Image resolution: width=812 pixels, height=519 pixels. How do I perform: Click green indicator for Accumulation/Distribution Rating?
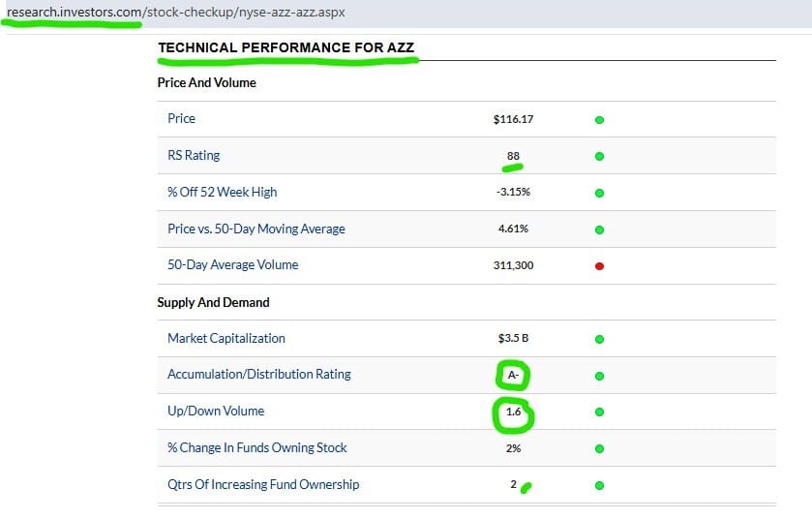(x=599, y=376)
